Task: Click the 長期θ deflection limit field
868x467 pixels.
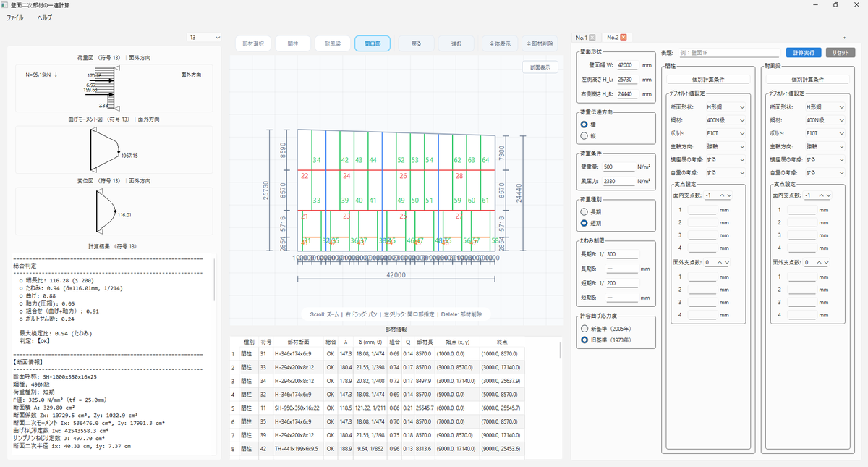Action: [622, 254]
